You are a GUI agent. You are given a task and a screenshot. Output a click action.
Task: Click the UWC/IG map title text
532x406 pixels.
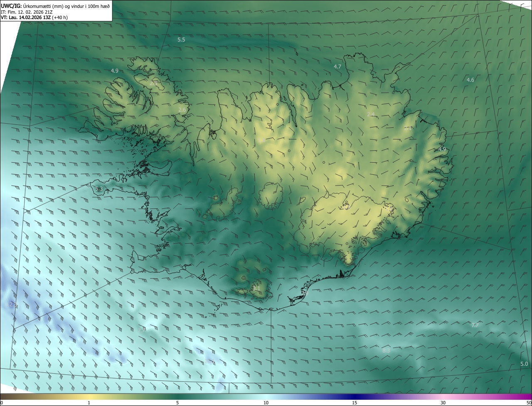[x=55, y=6]
